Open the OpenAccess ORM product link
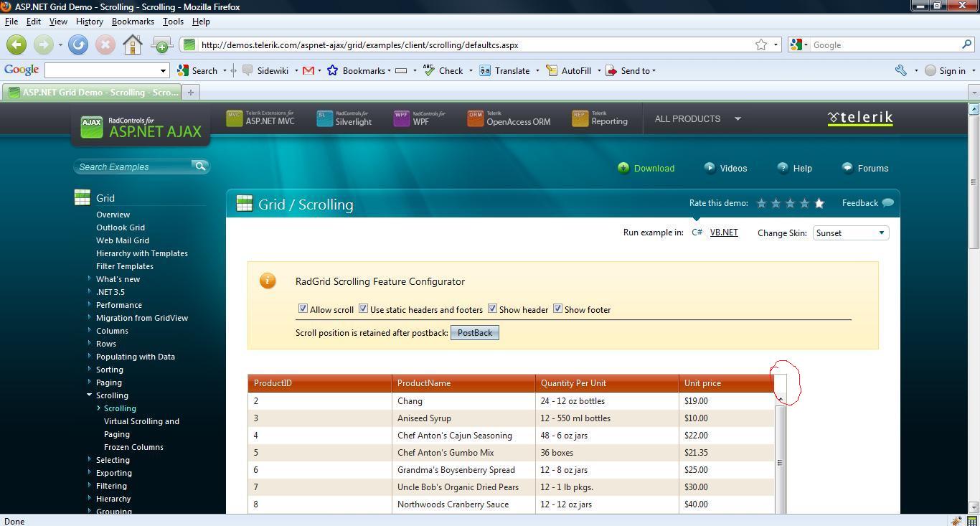This screenshot has height=526, width=980. pyautogui.click(x=509, y=118)
